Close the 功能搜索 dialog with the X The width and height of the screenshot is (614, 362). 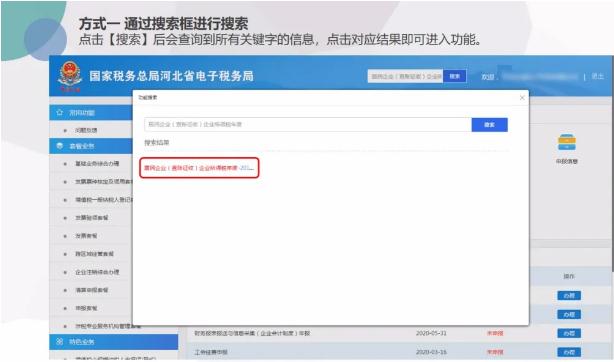click(522, 98)
